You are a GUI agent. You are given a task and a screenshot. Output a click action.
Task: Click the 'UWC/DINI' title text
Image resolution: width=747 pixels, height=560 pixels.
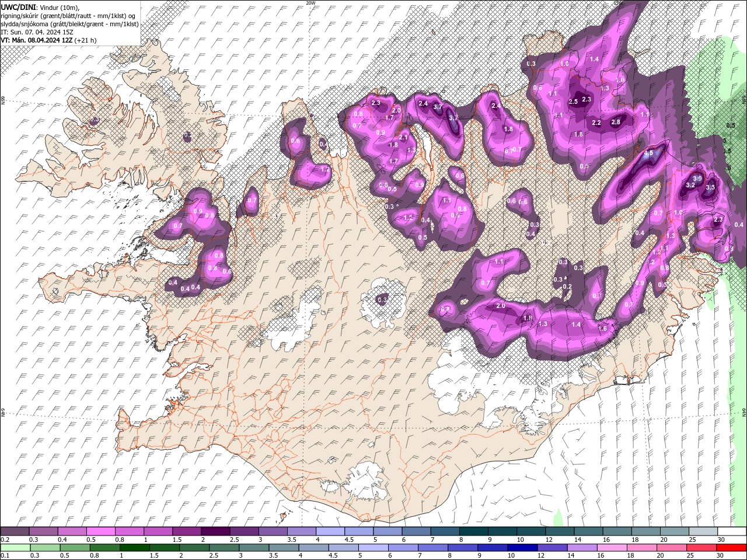pos(18,7)
